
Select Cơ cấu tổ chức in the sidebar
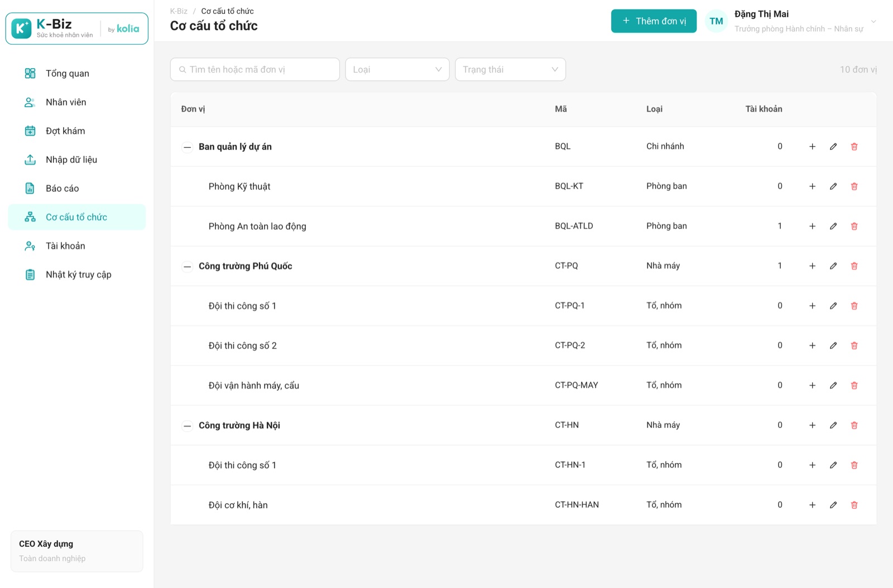click(x=77, y=217)
